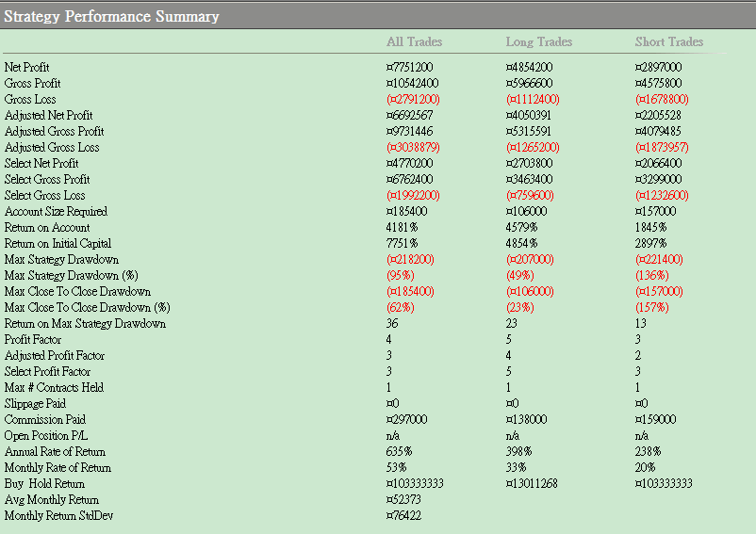Select the Long Trades column header
The image size is (756, 534).
click(x=538, y=41)
